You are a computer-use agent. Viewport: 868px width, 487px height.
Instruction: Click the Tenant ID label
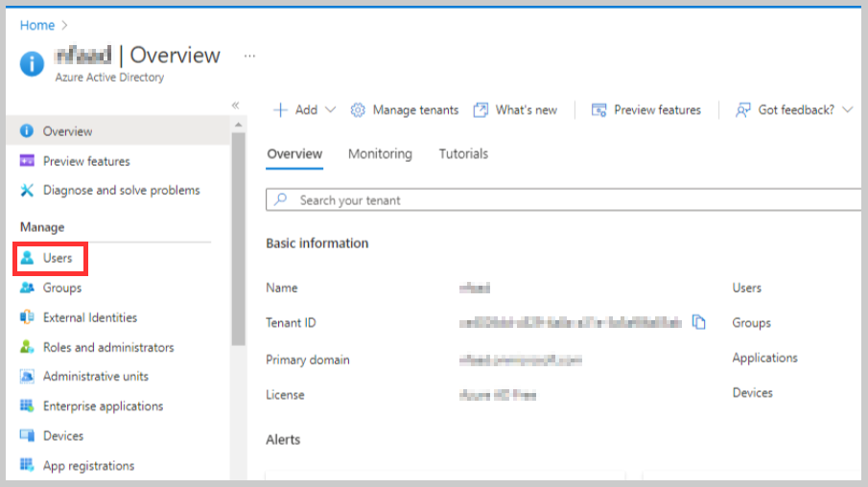pos(291,323)
